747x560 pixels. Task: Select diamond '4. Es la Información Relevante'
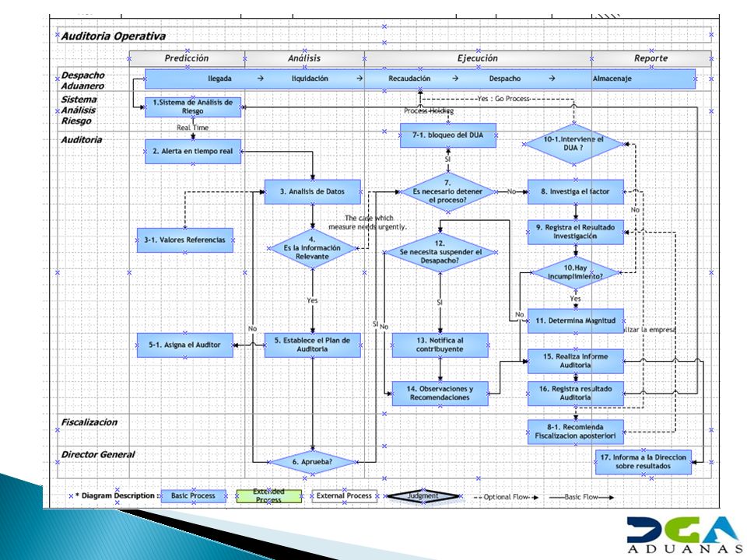313,249
